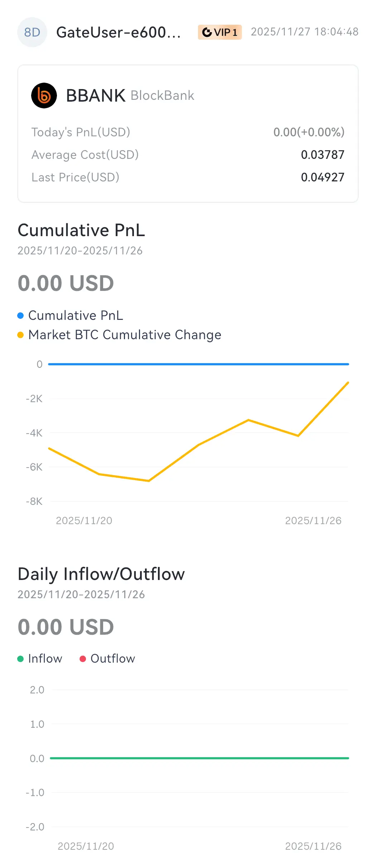Viewport: 376px width, 868px height.
Task: Select the BBANK token name
Action: point(96,96)
